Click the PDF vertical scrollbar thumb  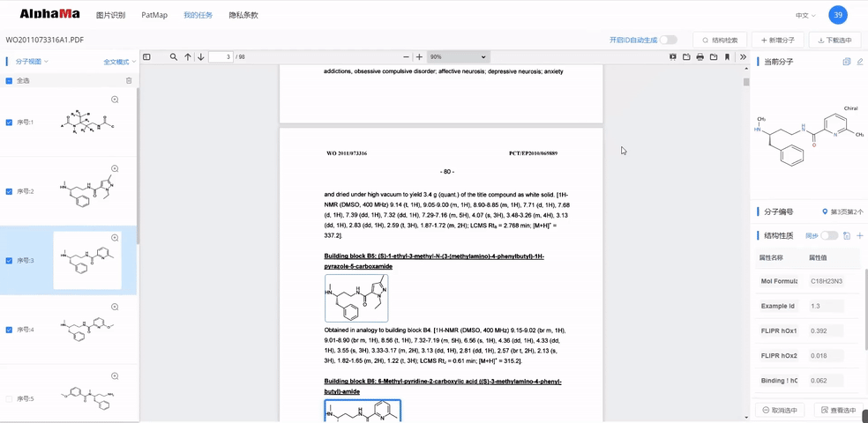(746, 82)
